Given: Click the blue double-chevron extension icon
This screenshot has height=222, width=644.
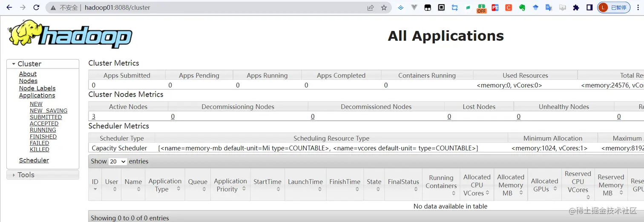Looking at the screenshot, I should click(400, 8).
